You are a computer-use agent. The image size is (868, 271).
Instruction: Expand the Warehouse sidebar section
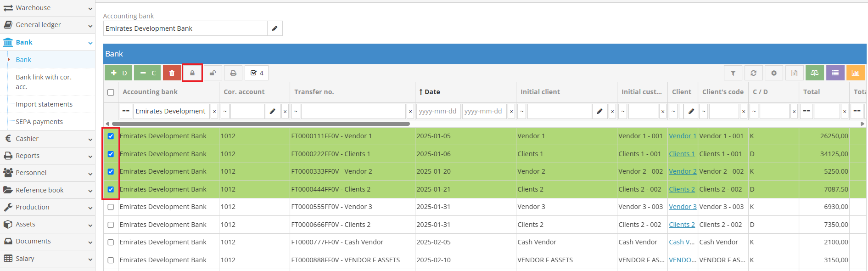pos(47,8)
